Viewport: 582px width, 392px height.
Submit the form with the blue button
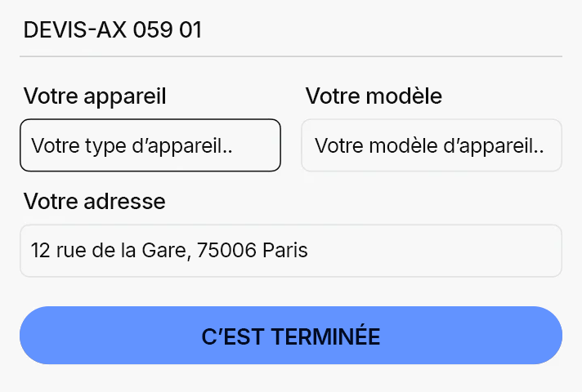point(291,336)
